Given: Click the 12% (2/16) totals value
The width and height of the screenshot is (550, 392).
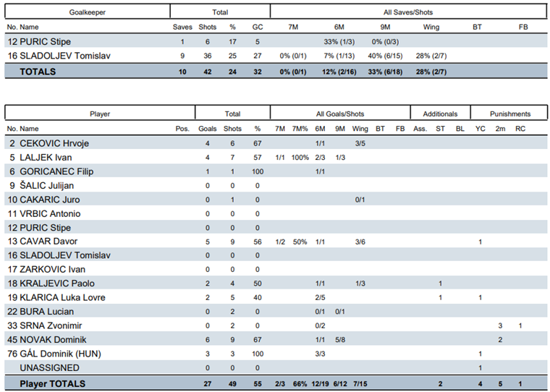Looking at the screenshot, I should (x=339, y=72).
